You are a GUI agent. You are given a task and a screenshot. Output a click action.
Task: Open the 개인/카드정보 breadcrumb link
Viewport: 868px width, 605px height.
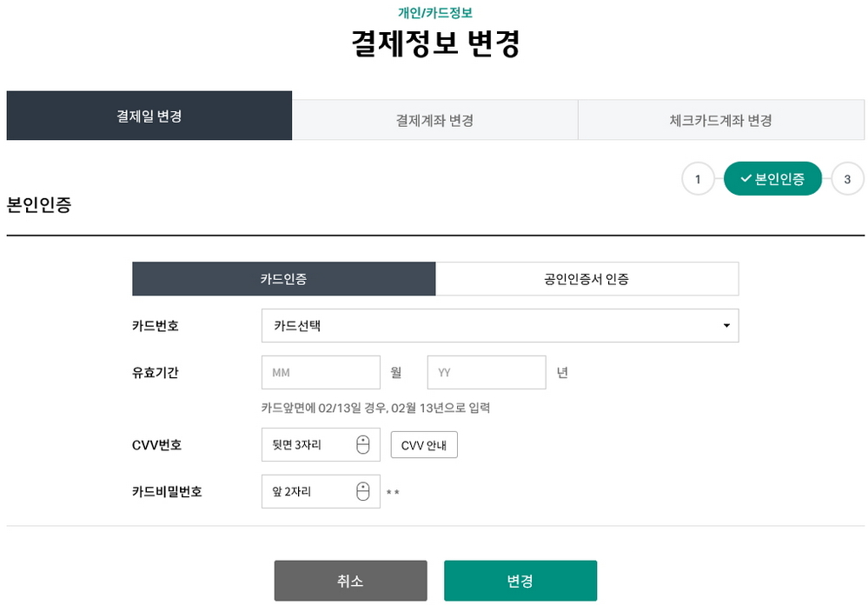click(435, 12)
